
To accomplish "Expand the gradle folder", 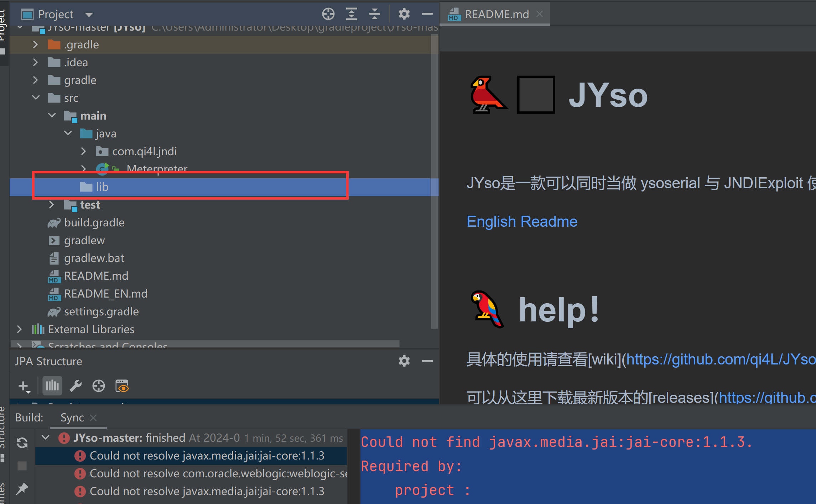I will point(35,80).
